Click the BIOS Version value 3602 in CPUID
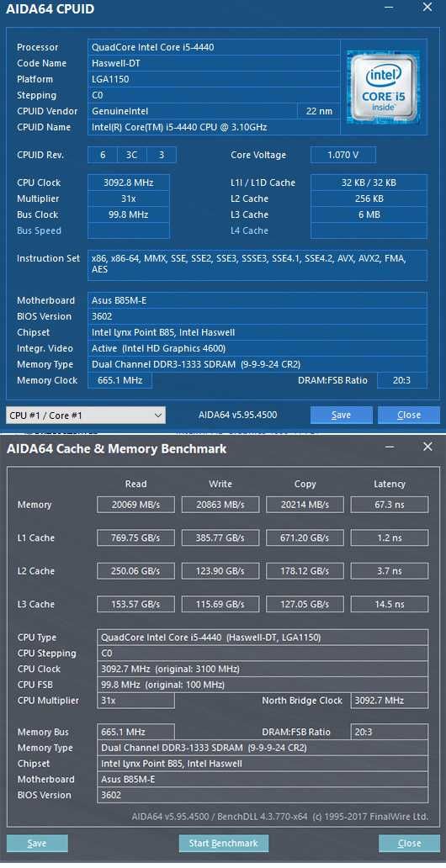The height and width of the screenshot is (868, 446). pyautogui.click(x=258, y=316)
